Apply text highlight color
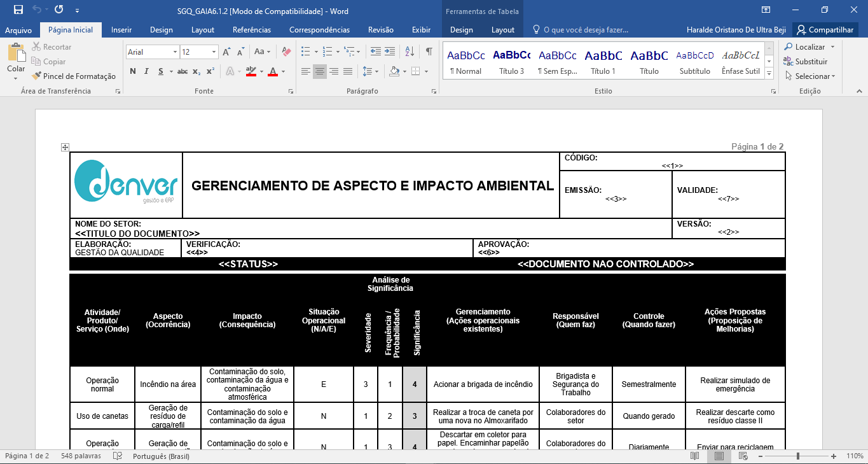 [251, 71]
